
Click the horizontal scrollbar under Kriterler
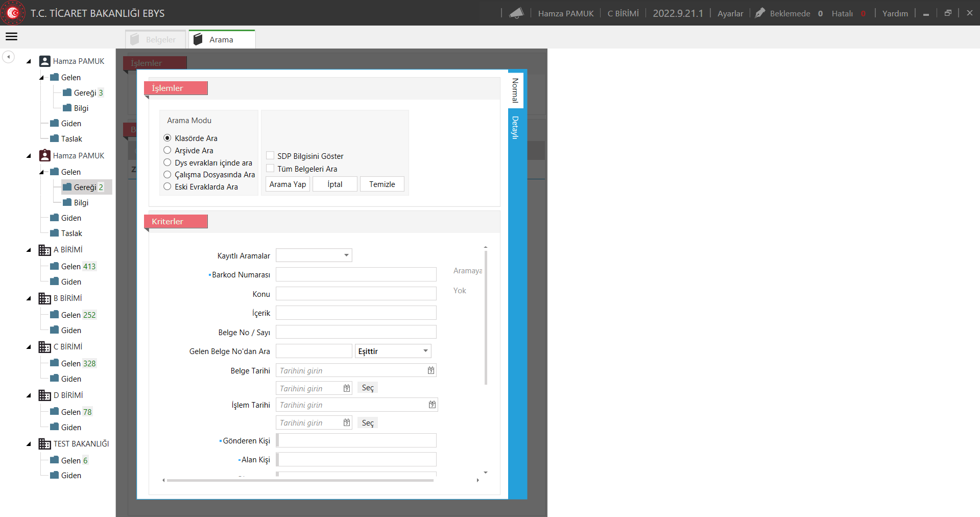coord(300,480)
